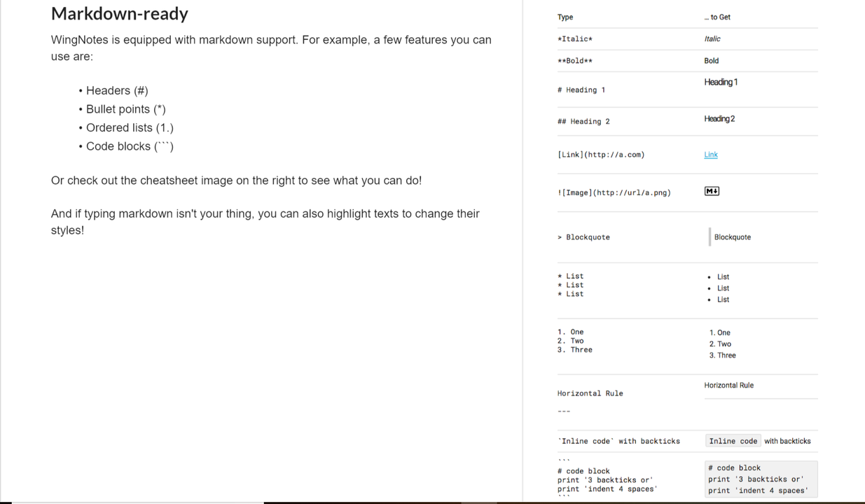This screenshot has height=504, width=865.
Task: Click the 'Markdown-ready' heading
Action: pos(120,14)
